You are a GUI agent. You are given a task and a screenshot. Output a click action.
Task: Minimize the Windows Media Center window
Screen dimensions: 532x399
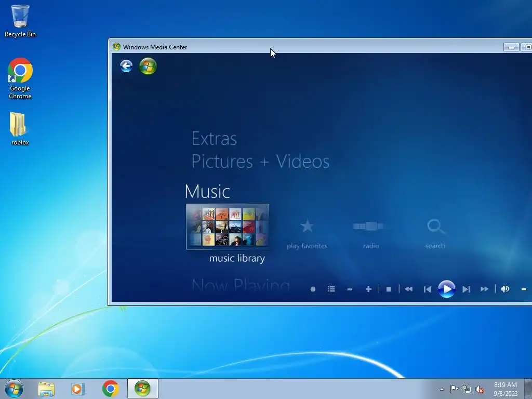point(512,47)
